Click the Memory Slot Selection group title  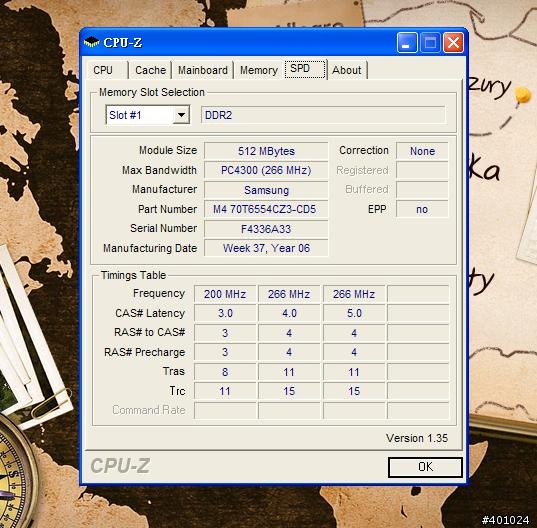[x=152, y=92]
